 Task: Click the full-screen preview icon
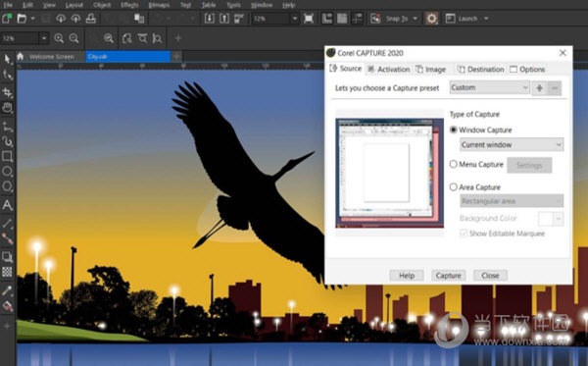[x=309, y=19]
